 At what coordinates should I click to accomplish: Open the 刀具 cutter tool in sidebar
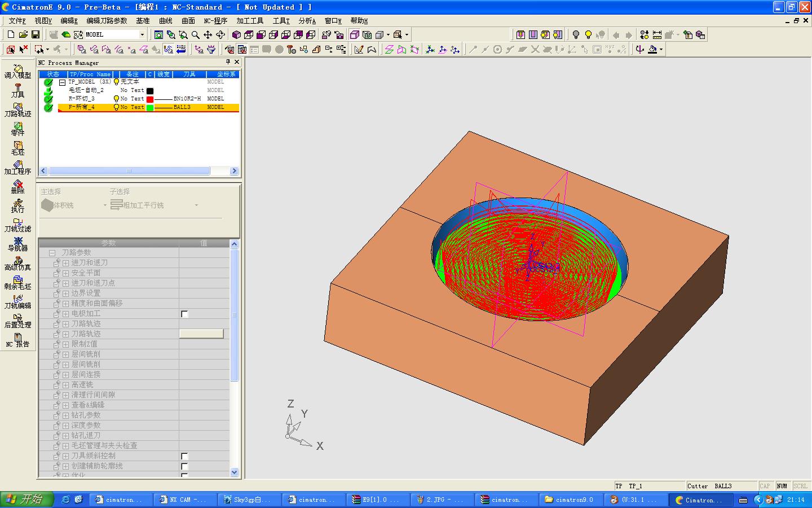tap(17, 90)
